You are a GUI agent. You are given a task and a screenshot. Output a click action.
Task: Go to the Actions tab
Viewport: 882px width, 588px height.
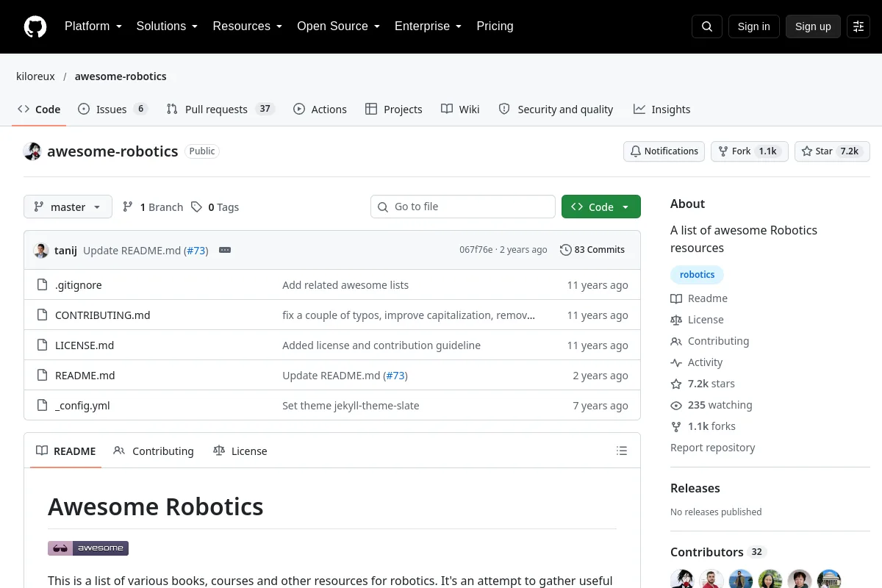[320, 110]
